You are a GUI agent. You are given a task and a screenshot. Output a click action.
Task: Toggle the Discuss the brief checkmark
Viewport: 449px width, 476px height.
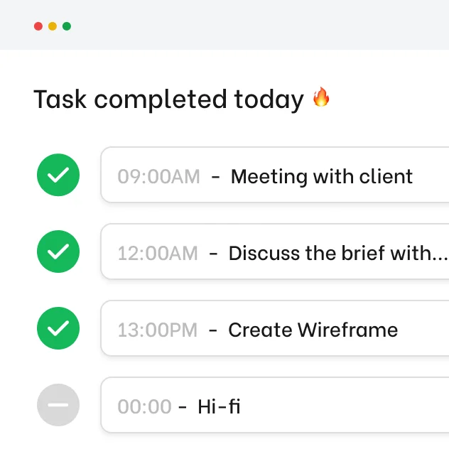(58, 251)
